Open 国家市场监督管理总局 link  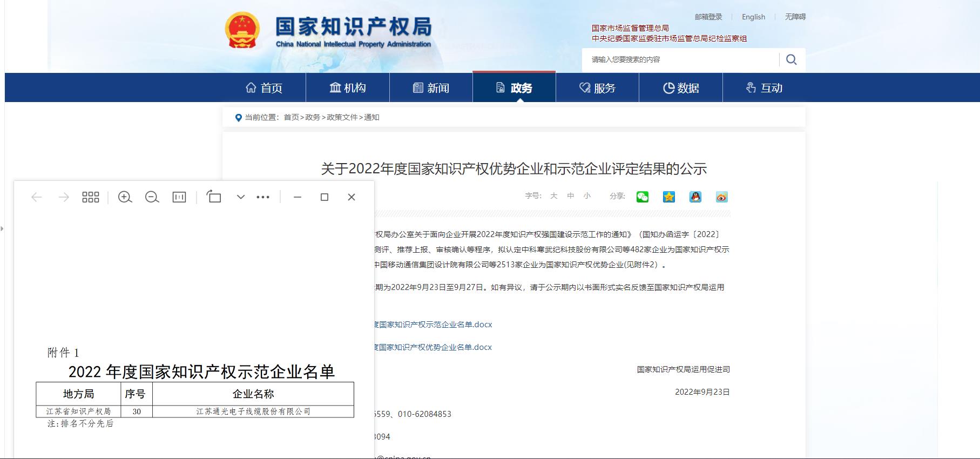coord(630,28)
